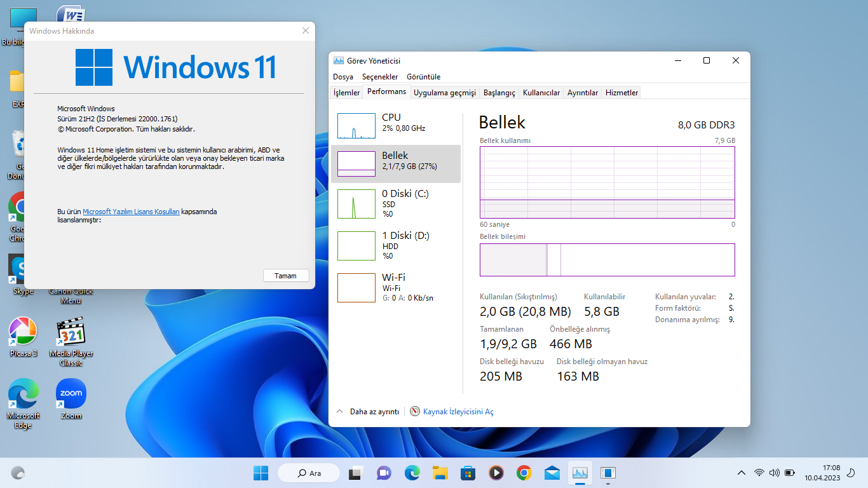The width and height of the screenshot is (868, 488).
Task: Click the 'Sürüm 21H2 (İS Derlemesi 22000.1761)' text
Action: pos(117,119)
